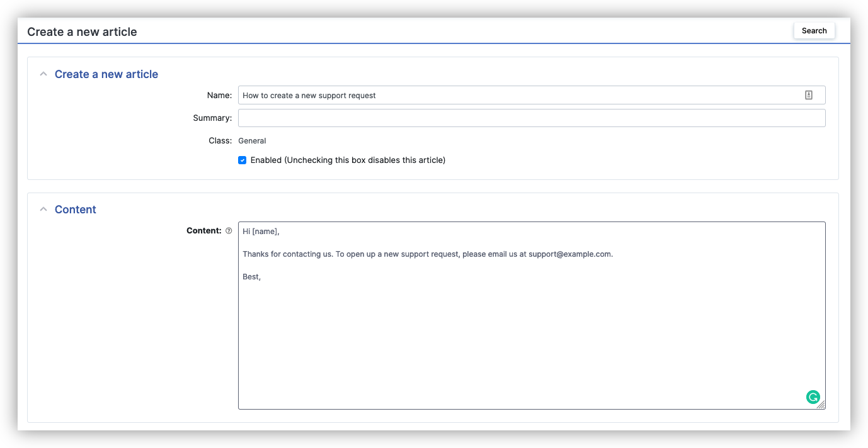Click the Create a new article section heading
The image size is (868, 448).
pos(106,74)
